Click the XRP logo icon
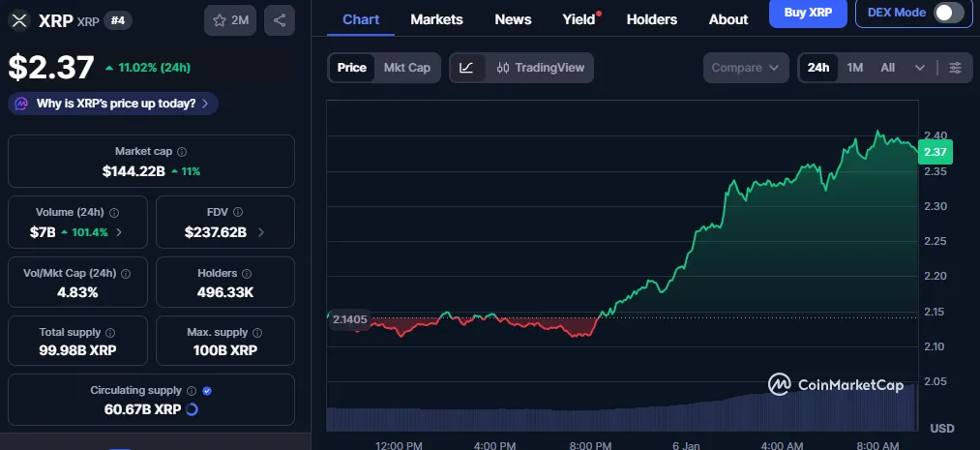The width and height of the screenshot is (980, 450). point(20,20)
